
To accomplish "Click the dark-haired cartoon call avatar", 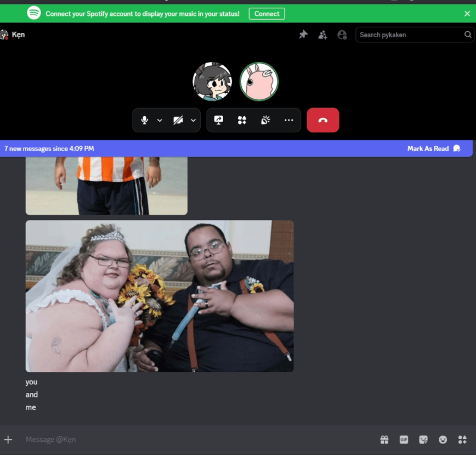I will 212,81.
